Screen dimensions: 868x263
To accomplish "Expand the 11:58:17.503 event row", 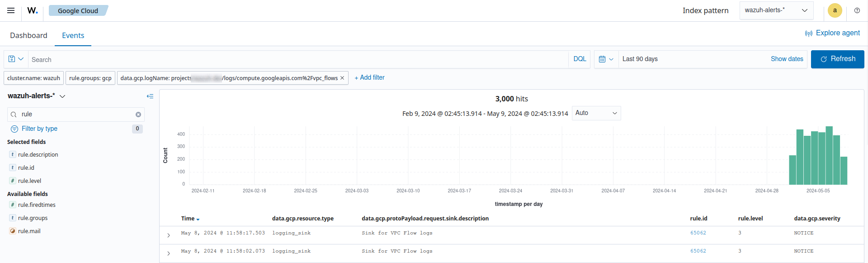I will [169, 235].
